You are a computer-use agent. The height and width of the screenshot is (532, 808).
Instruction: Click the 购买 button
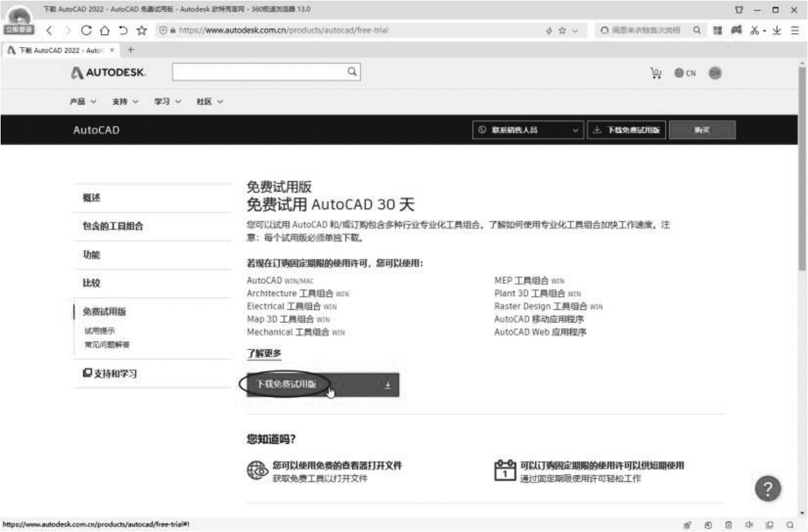tap(702, 130)
